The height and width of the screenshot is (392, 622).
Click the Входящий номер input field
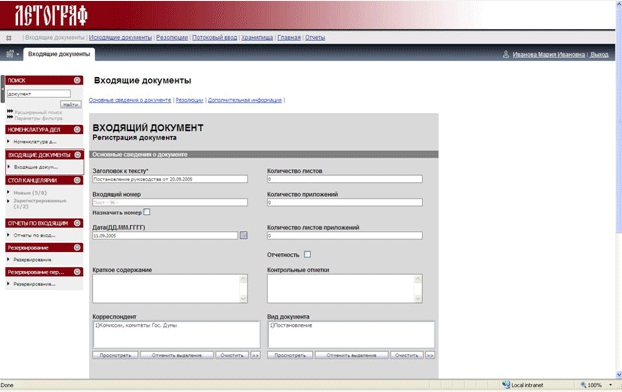tap(170, 202)
